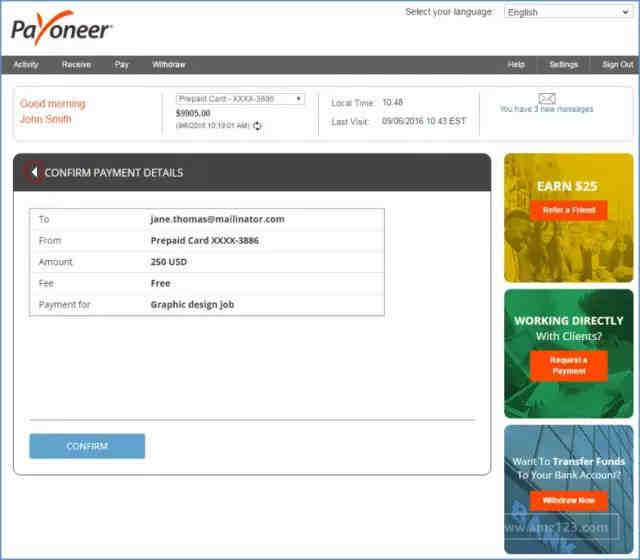Click the 250 USD amount value
Screen dimensions: 640x560
[x=169, y=262]
